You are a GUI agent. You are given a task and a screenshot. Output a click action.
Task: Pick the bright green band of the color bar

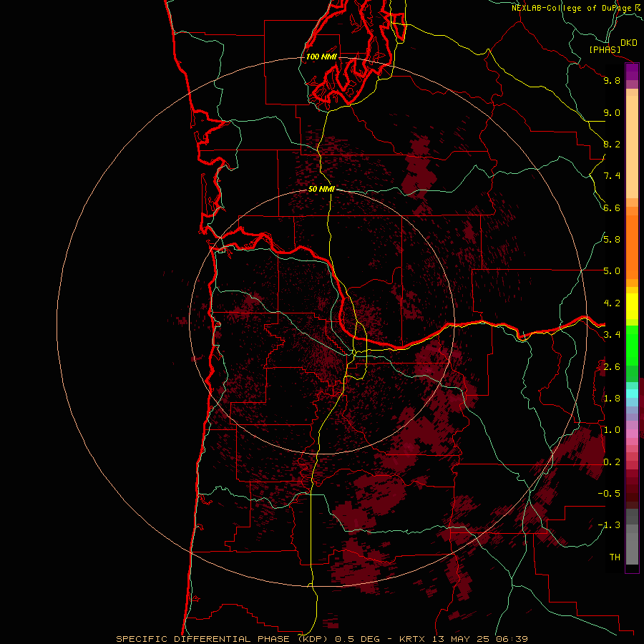tap(632, 345)
